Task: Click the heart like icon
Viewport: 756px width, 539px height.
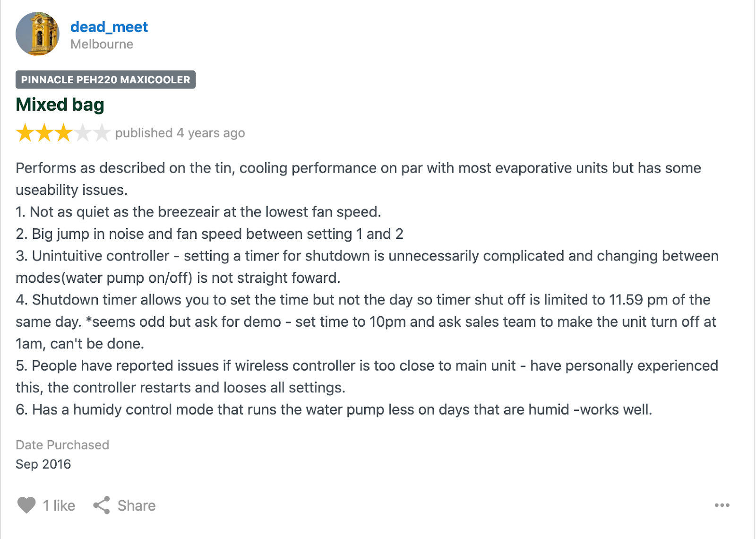Action: pyautogui.click(x=26, y=505)
